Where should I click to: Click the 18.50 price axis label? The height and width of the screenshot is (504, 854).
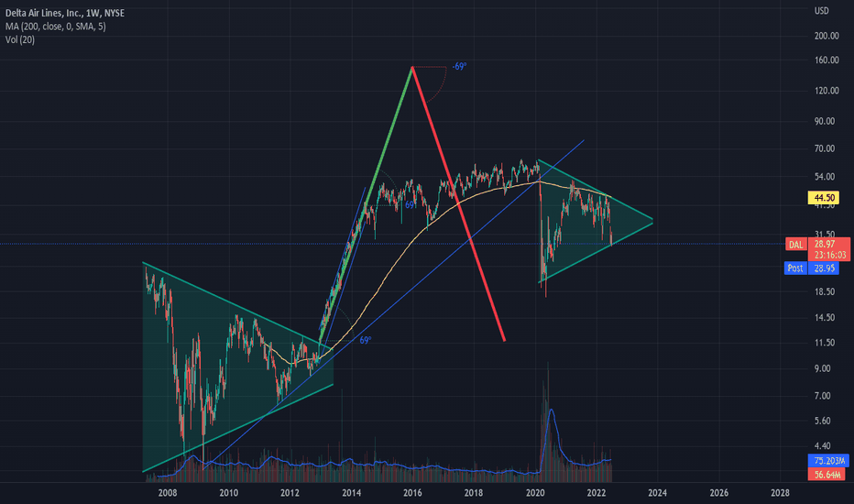(825, 291)
